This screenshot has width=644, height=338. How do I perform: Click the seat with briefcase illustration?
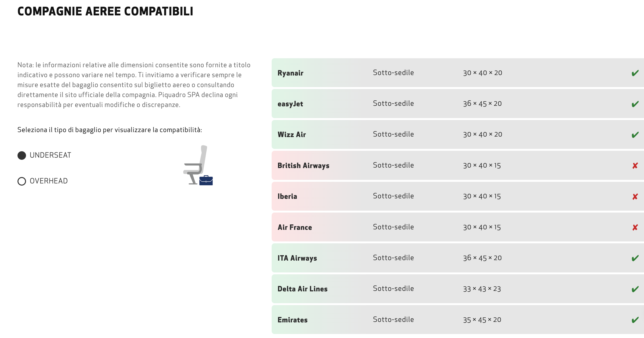click(x=198, y=165)
